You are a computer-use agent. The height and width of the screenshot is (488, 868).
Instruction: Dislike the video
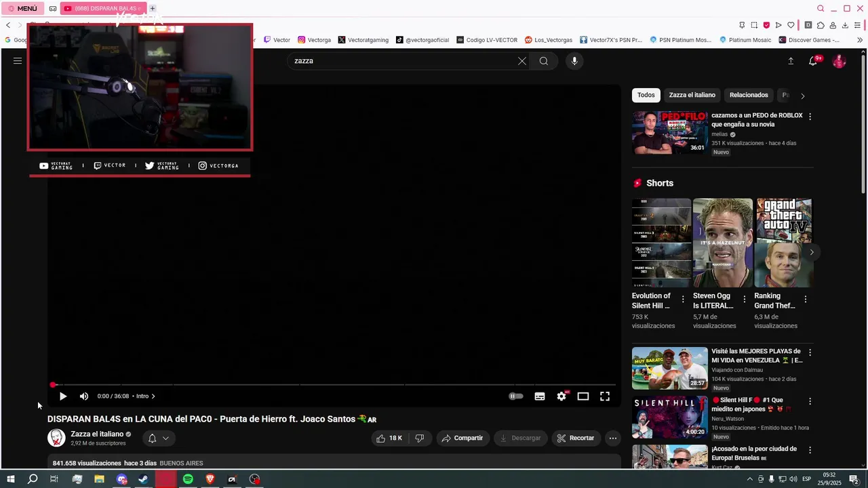pos(420,439)
